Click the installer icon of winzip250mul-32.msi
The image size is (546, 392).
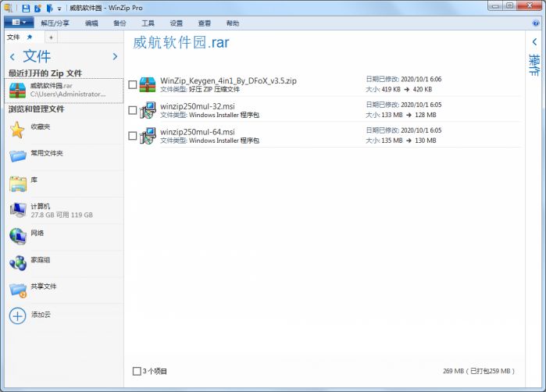tap(148, 110)
